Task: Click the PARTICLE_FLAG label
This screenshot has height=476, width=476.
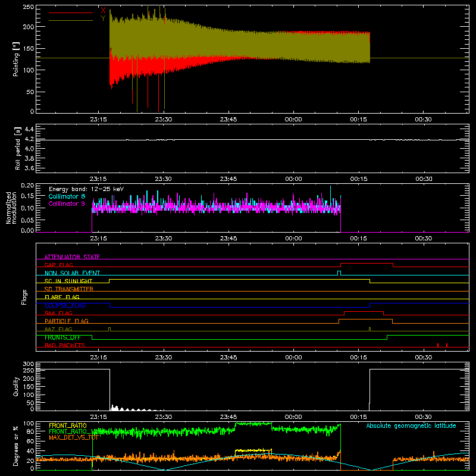Action: (x=67, y=321)
